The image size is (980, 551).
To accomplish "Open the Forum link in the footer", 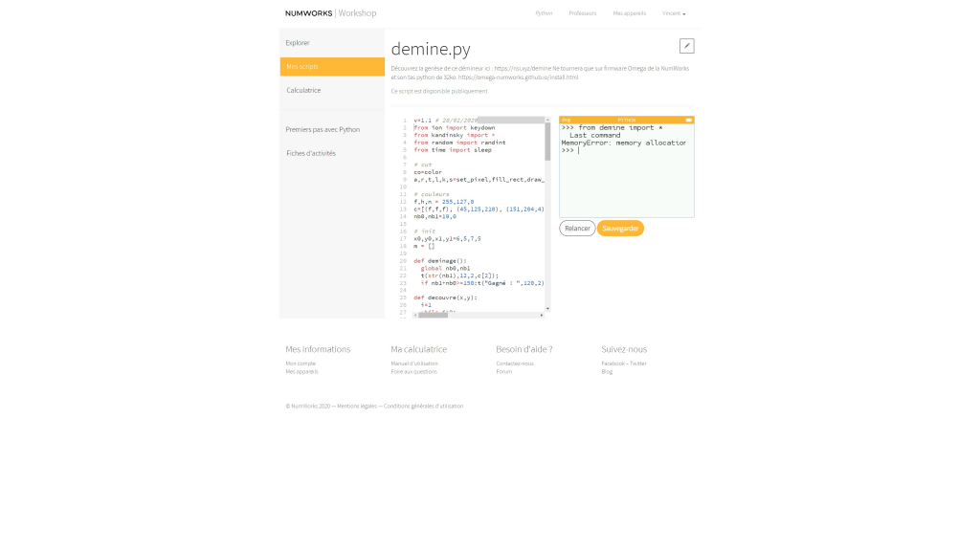I will 503,372.
